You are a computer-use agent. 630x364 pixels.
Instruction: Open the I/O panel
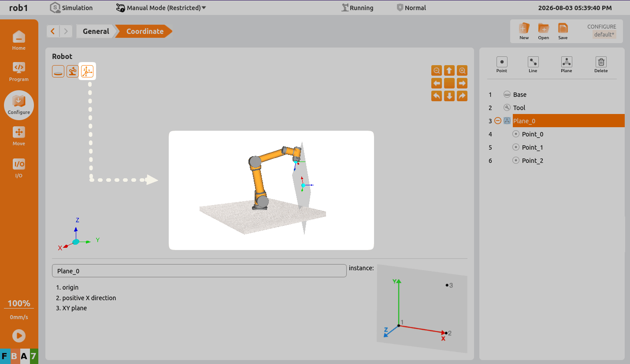19,168
